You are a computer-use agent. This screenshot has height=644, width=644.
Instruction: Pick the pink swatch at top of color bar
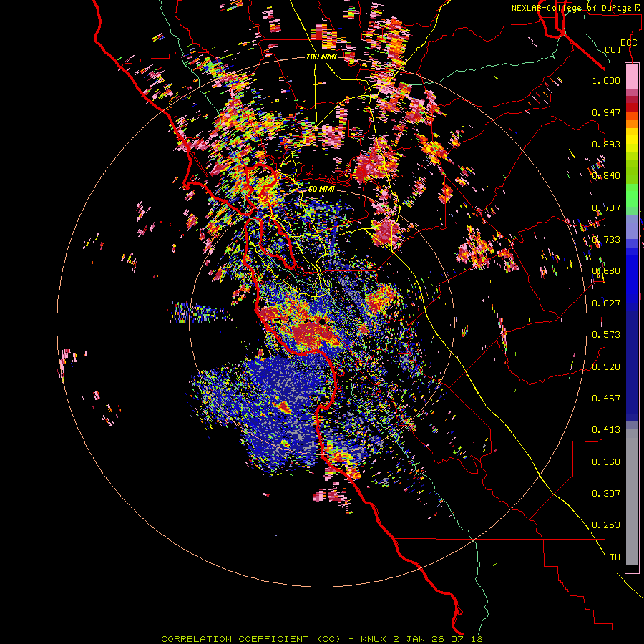pos(632,76)
